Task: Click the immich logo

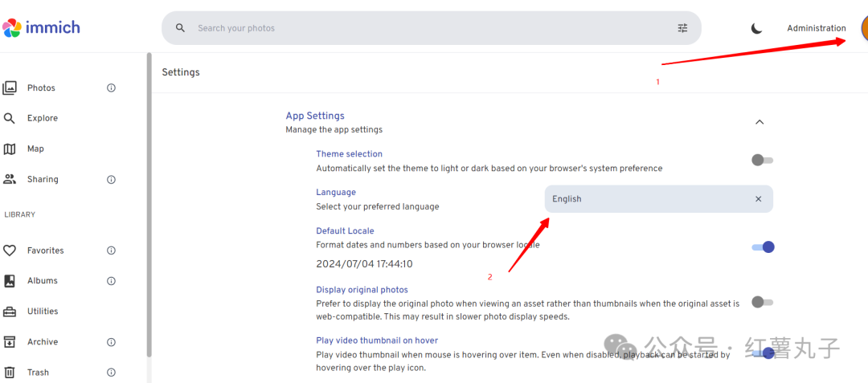Action: tap(41, 27)
